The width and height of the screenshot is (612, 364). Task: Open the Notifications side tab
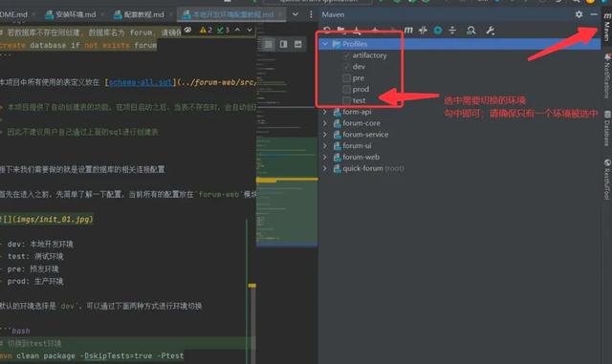tap(607, 76)
